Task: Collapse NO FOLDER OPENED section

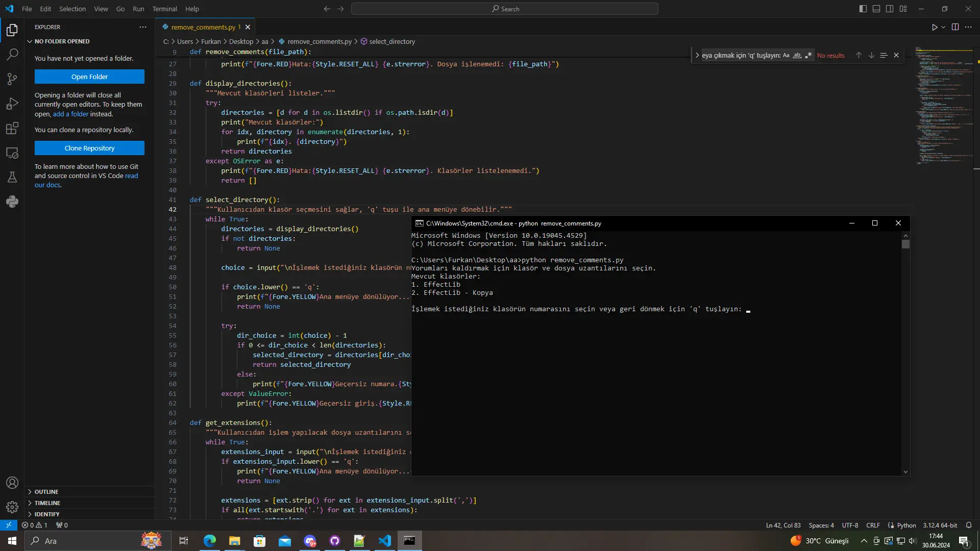Action: [x=90, y=41]
